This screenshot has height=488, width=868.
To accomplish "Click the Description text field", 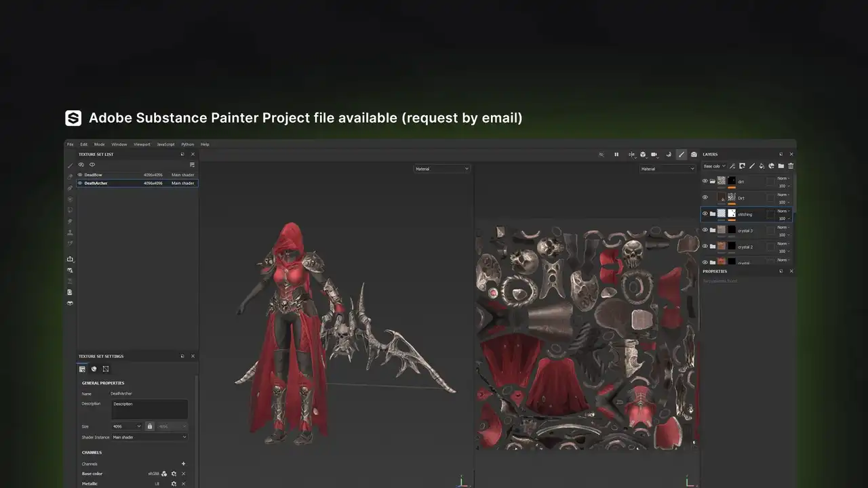I will click(149, 409).
